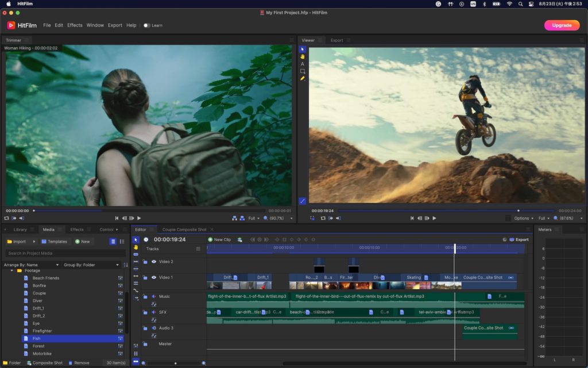Toggle the Learn switch in the top bar
Screen dimensions: 588x368
tap(147, 25)
